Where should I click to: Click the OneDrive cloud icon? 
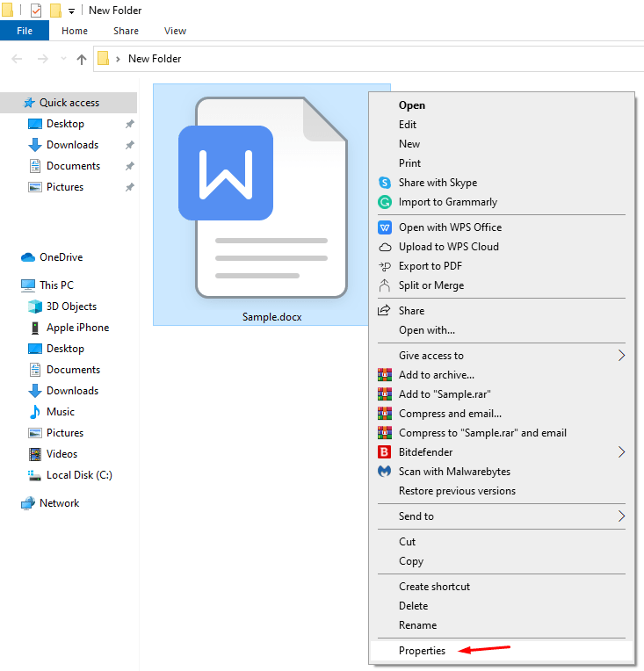coord(28,257)
